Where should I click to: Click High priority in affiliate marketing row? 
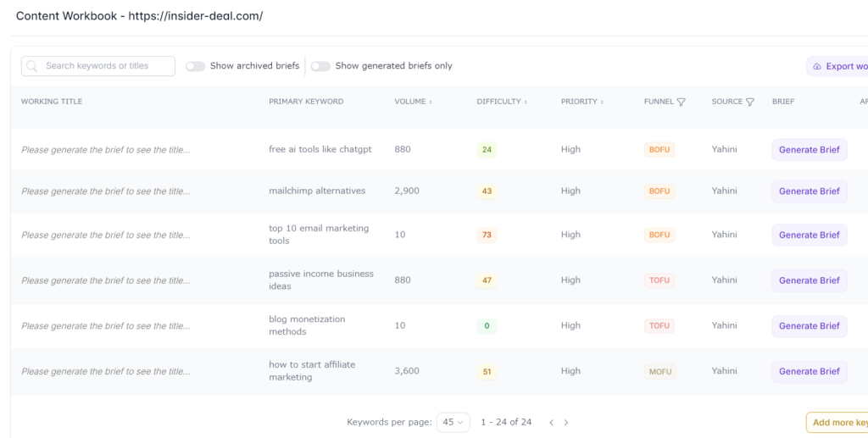[x=570, y=371]
